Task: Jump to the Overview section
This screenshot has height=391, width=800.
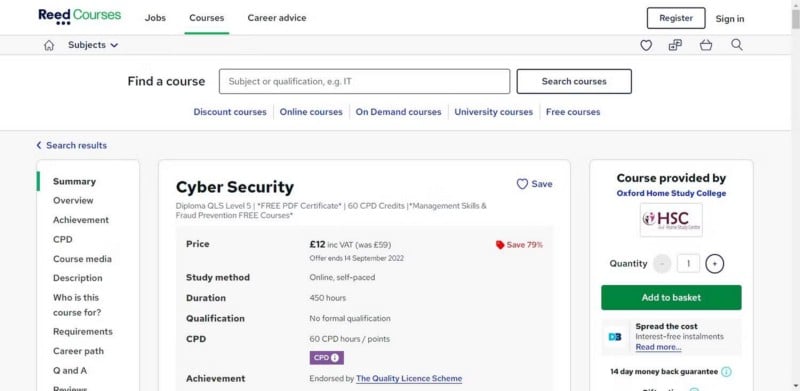Action: coord(73,201)
